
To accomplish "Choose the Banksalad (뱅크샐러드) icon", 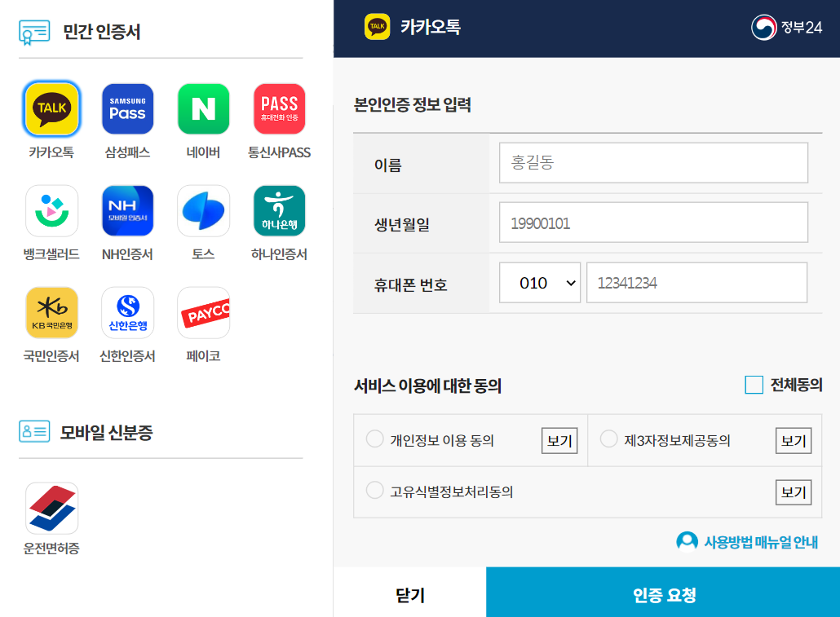I will [x=52, y=210].
